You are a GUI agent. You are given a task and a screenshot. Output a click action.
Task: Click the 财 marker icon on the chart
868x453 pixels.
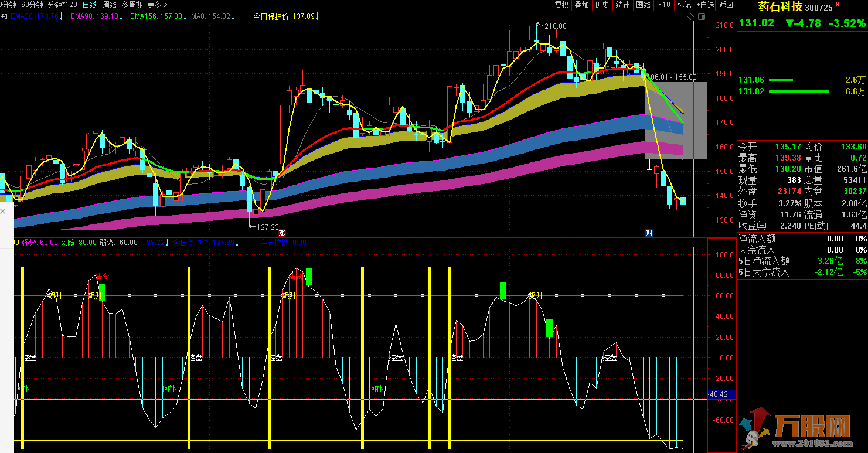tap(649, 233)
